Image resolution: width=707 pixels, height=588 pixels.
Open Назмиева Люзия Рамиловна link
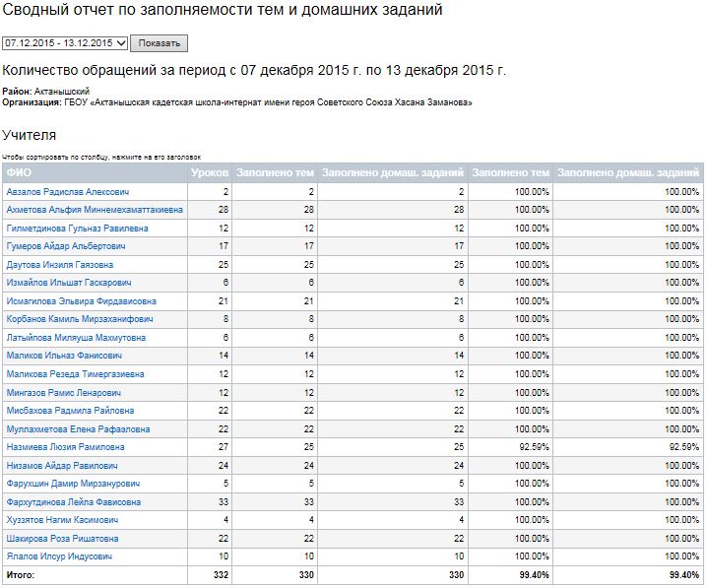tap(65, 447)
